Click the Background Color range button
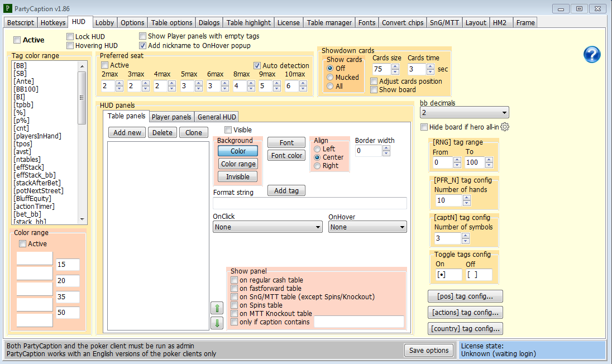 [x=238, y=164]
